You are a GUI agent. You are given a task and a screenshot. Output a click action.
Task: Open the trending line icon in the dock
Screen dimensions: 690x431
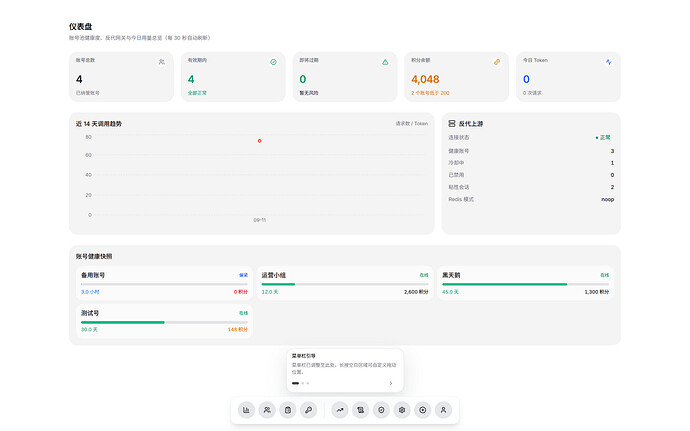point(340,410)
